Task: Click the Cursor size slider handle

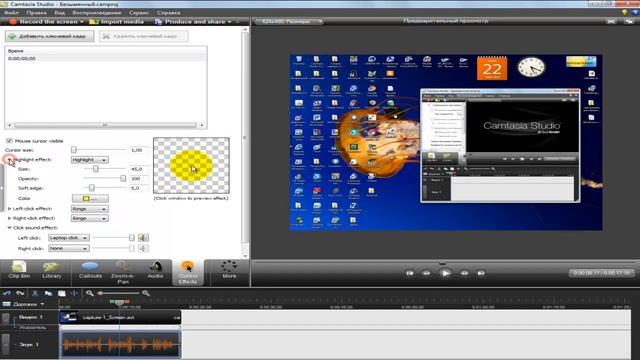Action: pyautogui.click(x=74, y=150)
